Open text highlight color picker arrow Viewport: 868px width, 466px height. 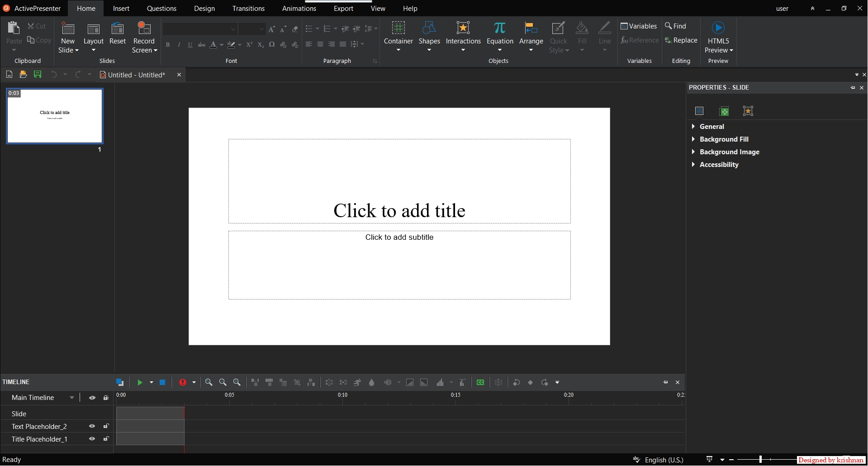pyautogui.click(x=240, y=44)
